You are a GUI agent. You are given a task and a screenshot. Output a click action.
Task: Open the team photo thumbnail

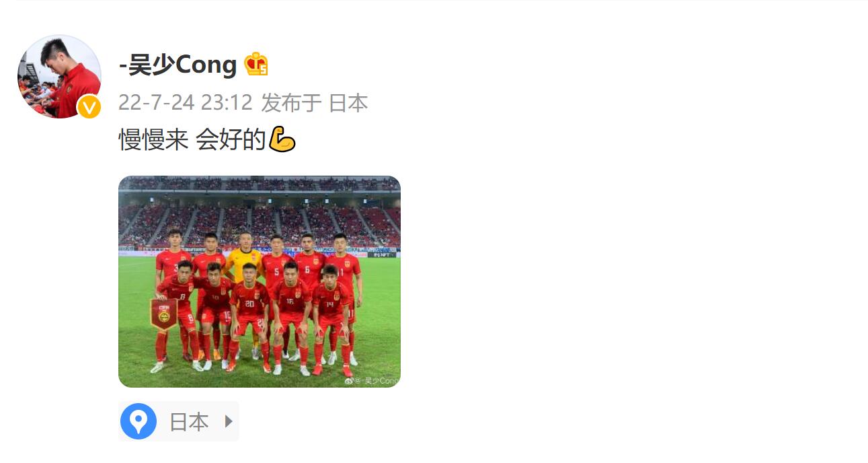point(260,281)
